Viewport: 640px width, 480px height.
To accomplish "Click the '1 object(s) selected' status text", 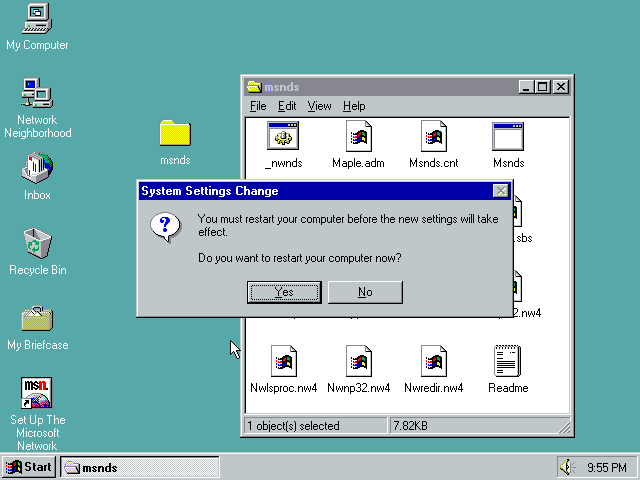I will [x=293, y=426].
